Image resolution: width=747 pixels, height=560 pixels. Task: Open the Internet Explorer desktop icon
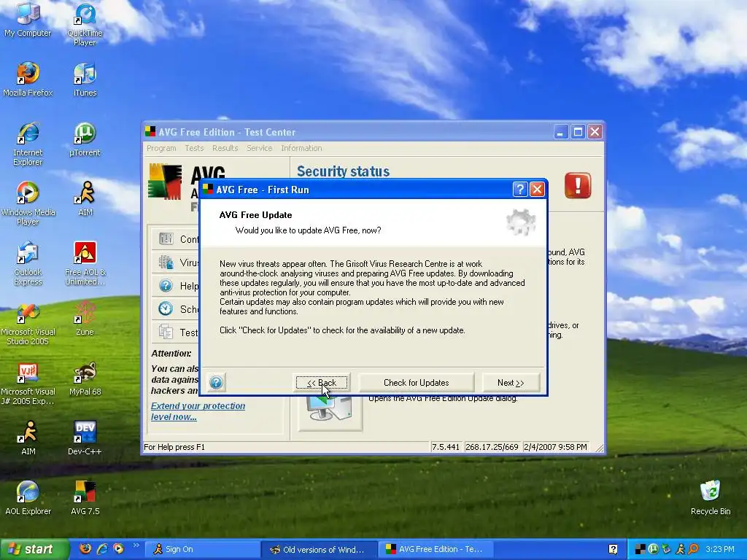point(28,144)
